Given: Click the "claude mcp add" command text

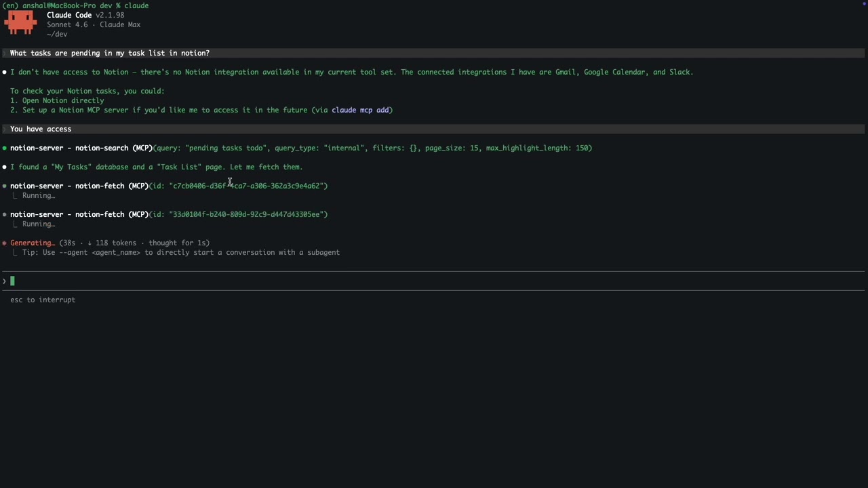Looking at the screenshot, I should point(360,110).
